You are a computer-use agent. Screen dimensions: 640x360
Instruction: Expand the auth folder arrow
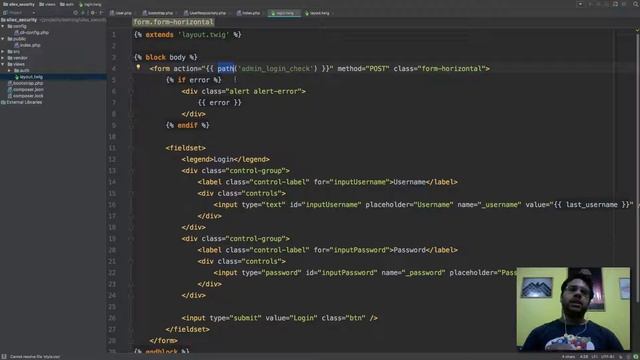(9, 71)
